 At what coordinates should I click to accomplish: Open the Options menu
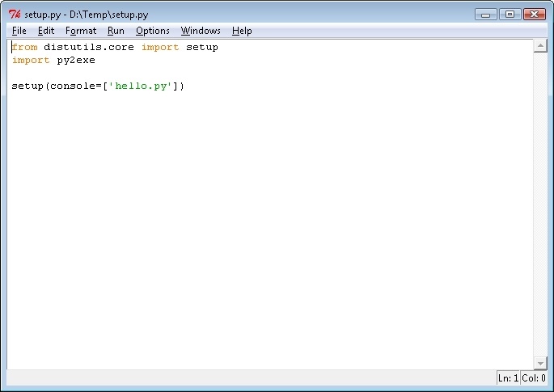153,31
